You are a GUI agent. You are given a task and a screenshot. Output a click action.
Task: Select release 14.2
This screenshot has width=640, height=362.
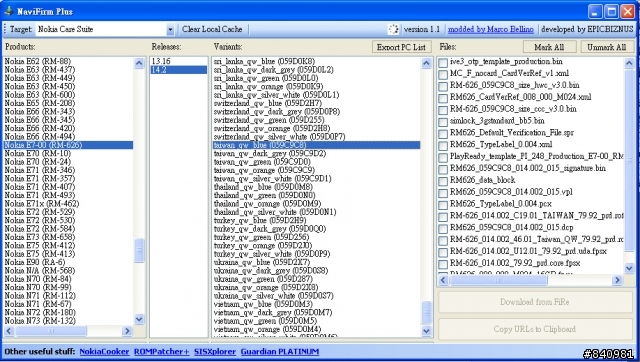click(x=179, y=70)
